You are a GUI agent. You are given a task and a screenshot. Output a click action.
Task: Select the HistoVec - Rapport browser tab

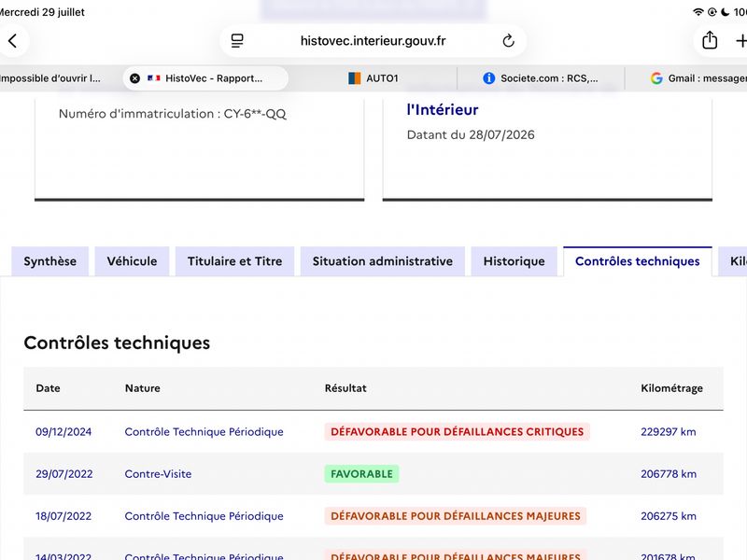point(205,78)
